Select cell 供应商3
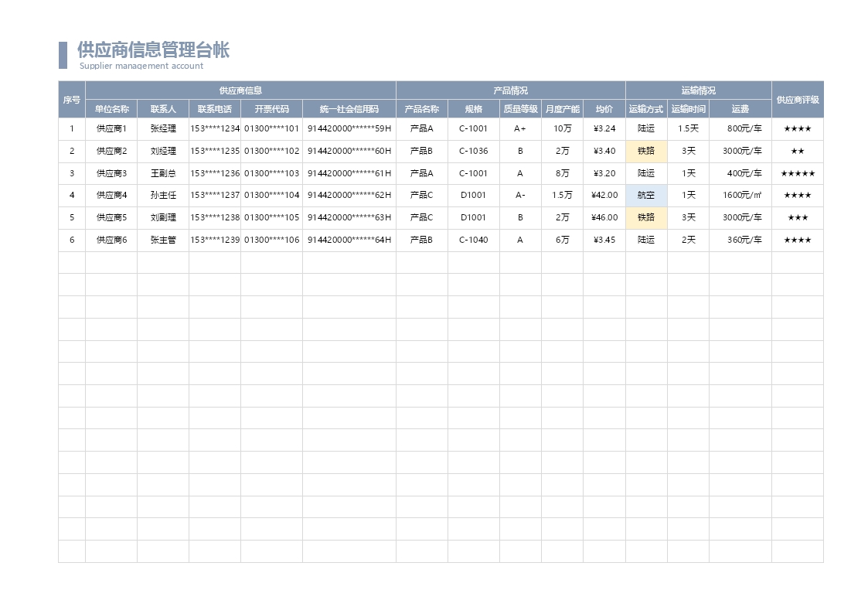Viewport: 868px width, 614px height. [111, 173]
